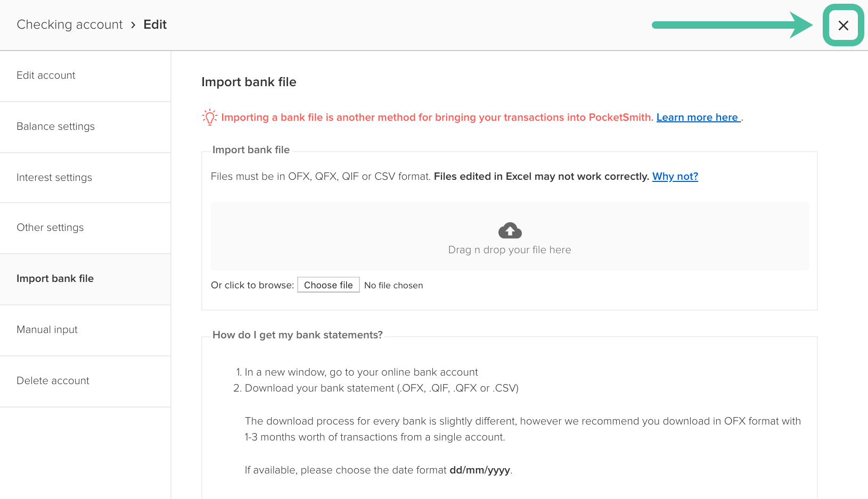Viewport: 868px width, 499px height.
Task: Close the account edit dialog
Action: tap(844, 25)
